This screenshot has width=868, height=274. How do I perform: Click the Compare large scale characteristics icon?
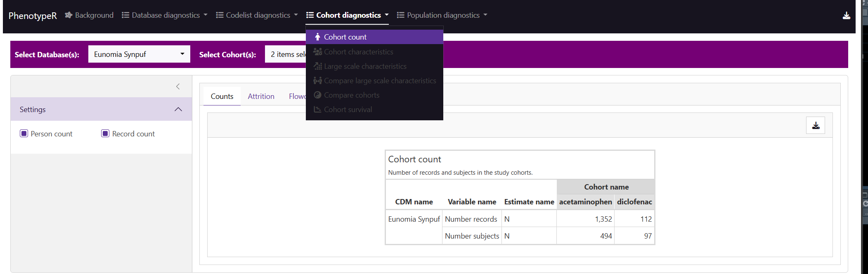(317, 81)
